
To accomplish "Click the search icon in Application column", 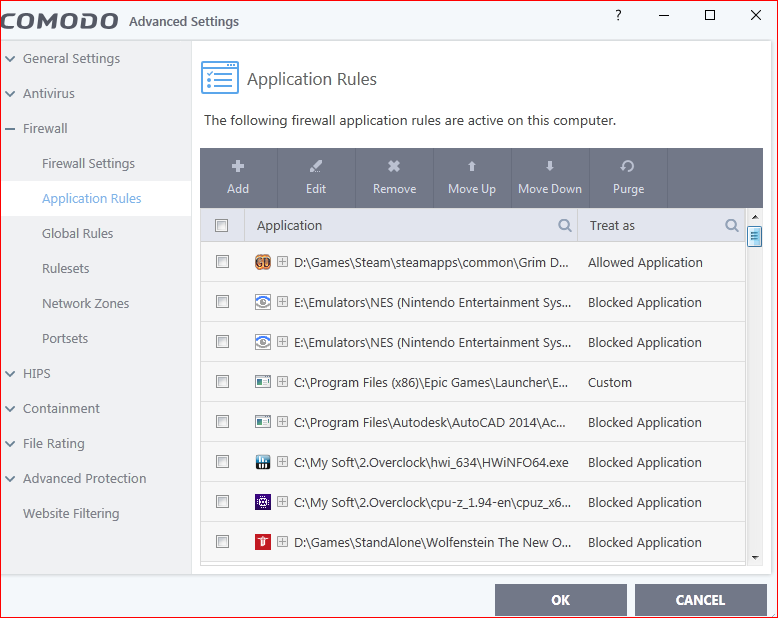I will pos(565,226).
